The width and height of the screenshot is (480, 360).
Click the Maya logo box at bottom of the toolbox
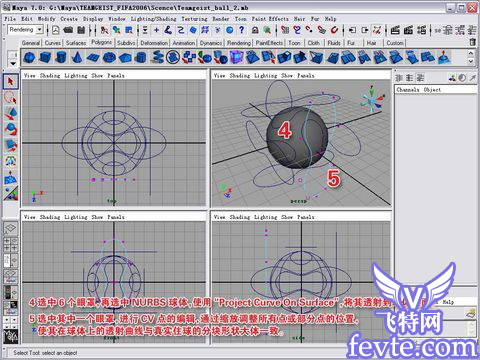[11, 336]
